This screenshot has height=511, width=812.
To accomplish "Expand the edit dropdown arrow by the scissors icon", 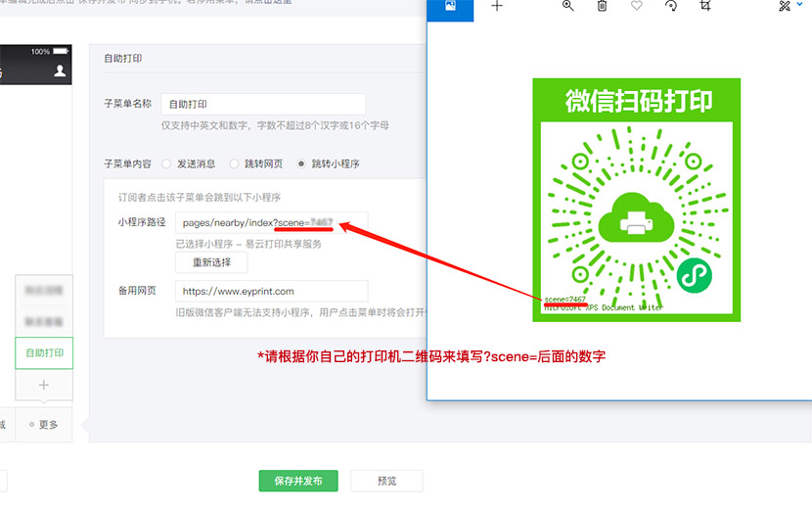I will pyautogui.click(x=799, y=4).
